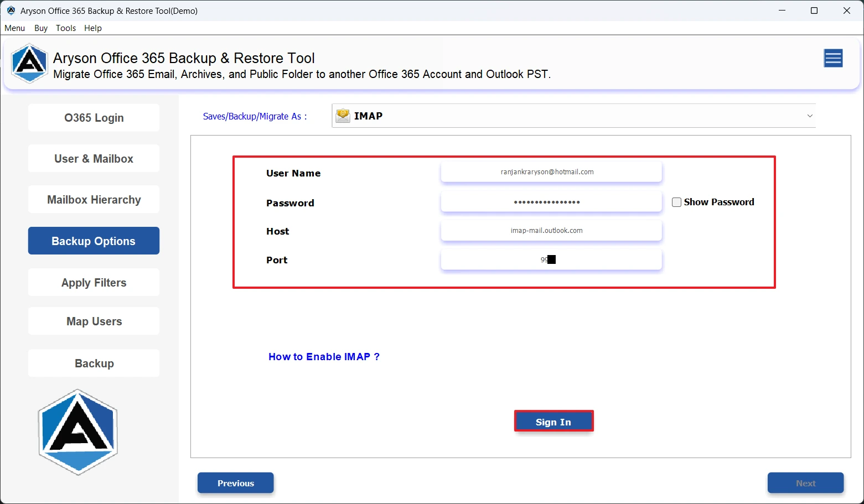Screen dimensions: 864x504
Task: Expand the Saves/Backup/Migrate As dropdown
Action: pos(573,116)
